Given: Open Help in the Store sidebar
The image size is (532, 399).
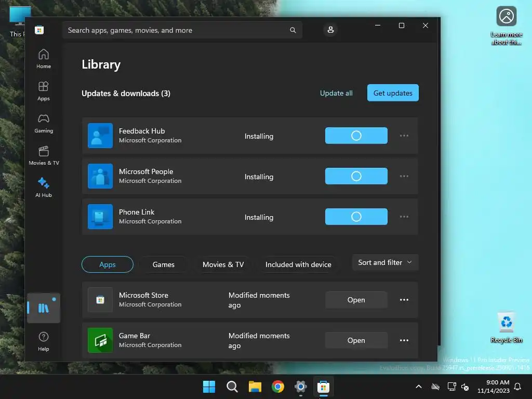Looking at the screenshot, I should 44,342.
